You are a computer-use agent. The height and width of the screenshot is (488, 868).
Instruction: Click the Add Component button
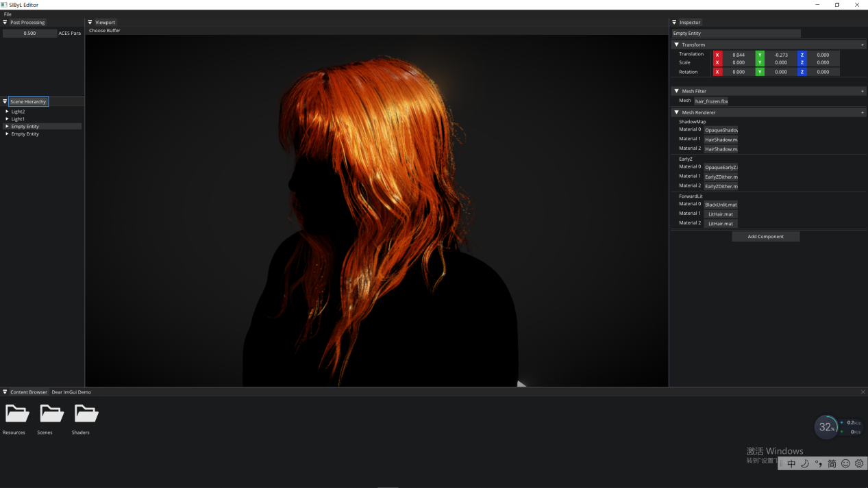(x=765, y=237)
